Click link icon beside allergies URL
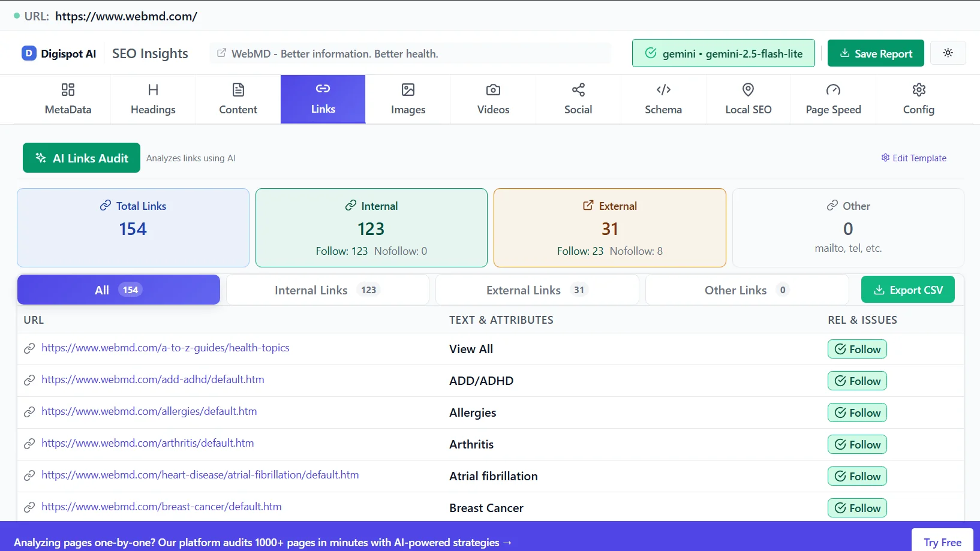 [29, 412]
